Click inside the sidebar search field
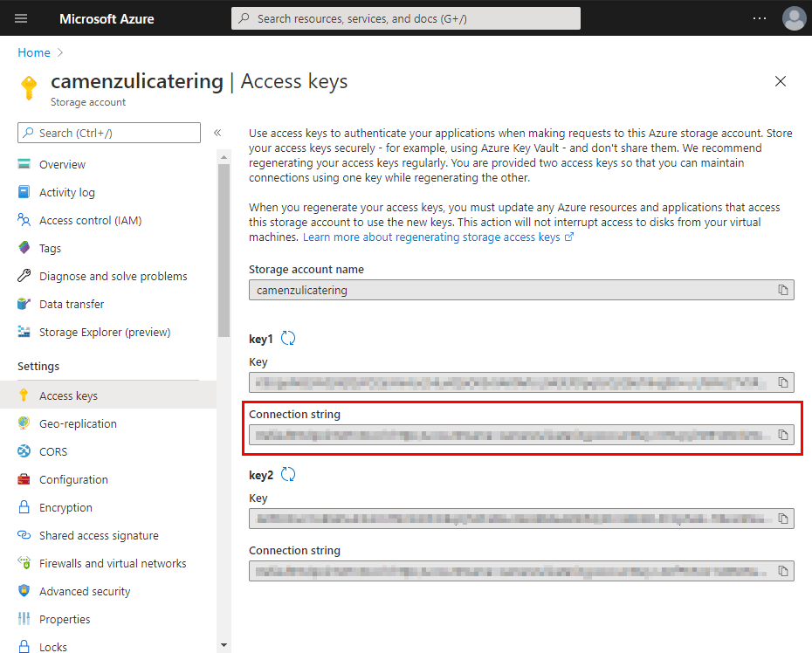This screenshot has height=653, width=812. click(x=108, y=132)
